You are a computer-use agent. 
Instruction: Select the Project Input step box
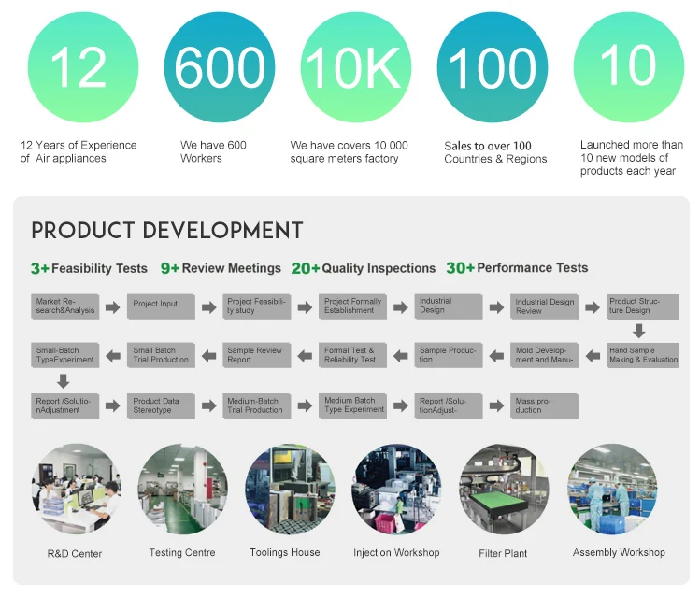(161, 306)
